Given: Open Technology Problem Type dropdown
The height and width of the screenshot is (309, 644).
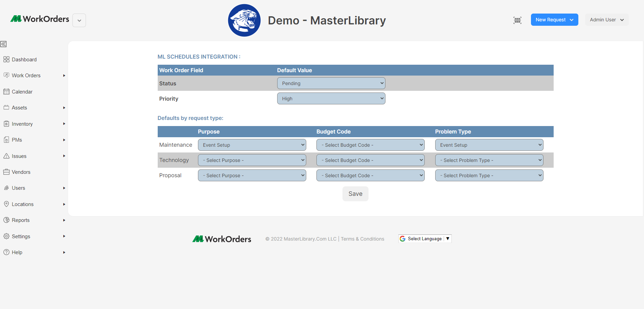Looking at the screenshot, I should (x=489, y=160).
